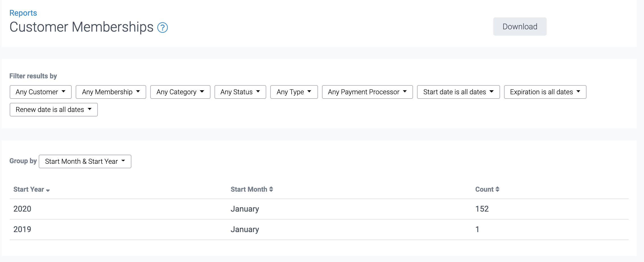Click the count value 152
This screenshot has height=262, width=644.
pos(482,209)
